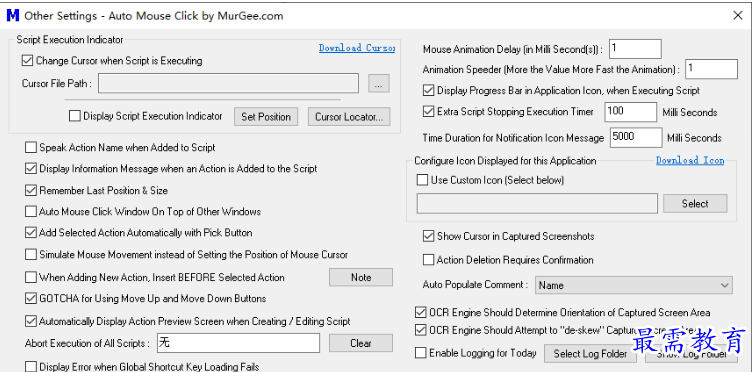Click the custom icon path field

tap(537, 203)
